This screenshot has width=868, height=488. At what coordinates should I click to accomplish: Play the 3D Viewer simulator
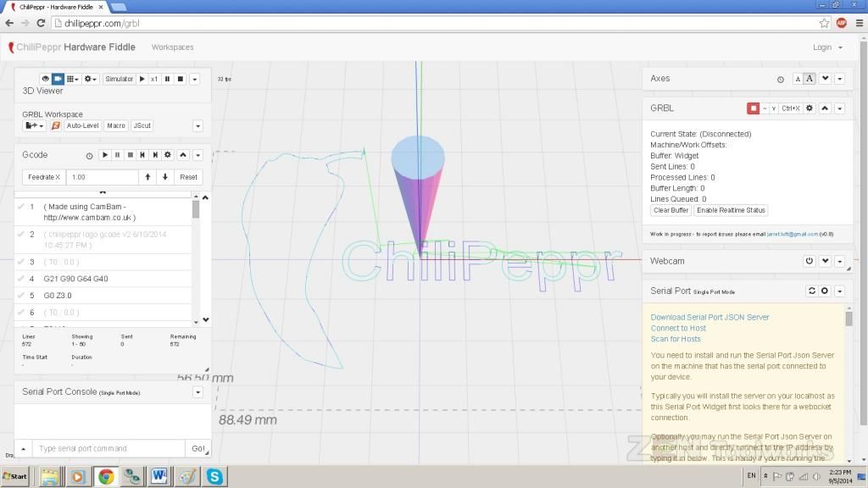point(142,79)
